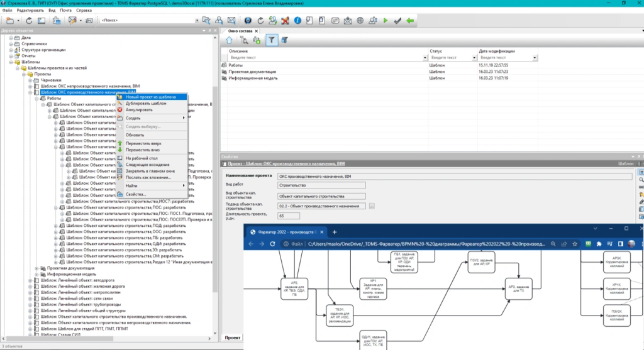Choose 'Дублировать шаблон' from context menu
The image size is (644, 350).
146,103
